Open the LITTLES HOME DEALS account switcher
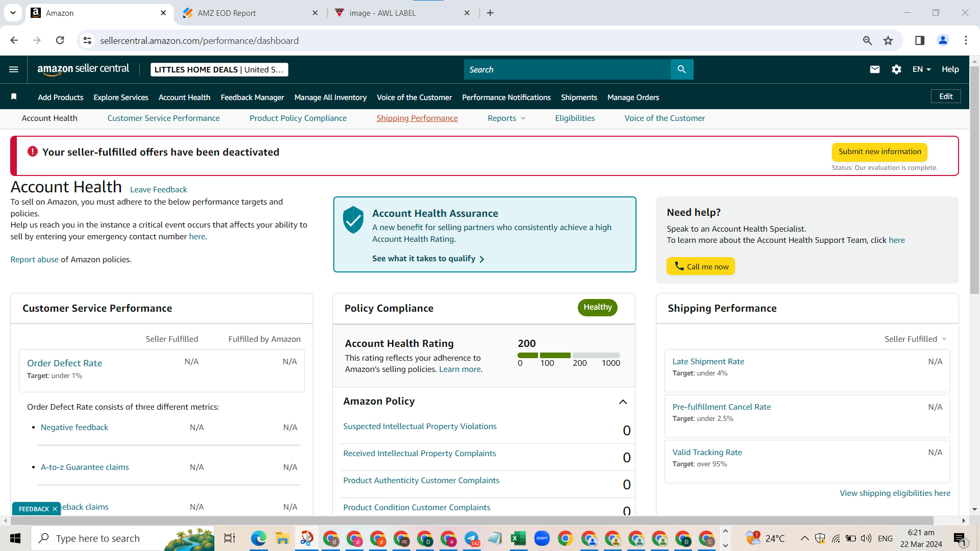980x551 pixels. pyautogui.click(x=219, y=69)
